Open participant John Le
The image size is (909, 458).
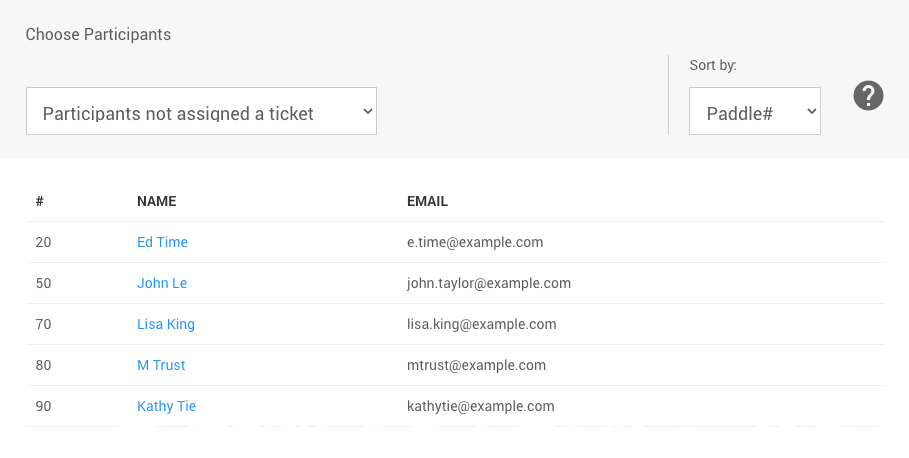coord(162,283)
